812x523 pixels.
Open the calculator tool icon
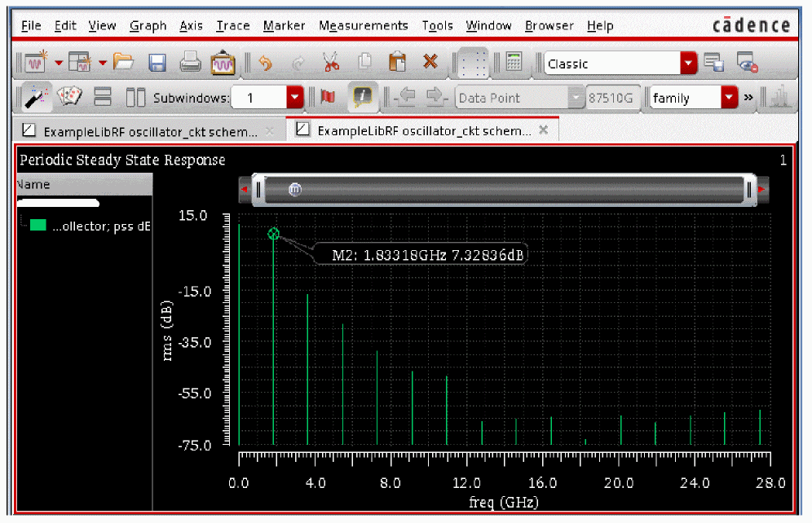pos(513,63)
